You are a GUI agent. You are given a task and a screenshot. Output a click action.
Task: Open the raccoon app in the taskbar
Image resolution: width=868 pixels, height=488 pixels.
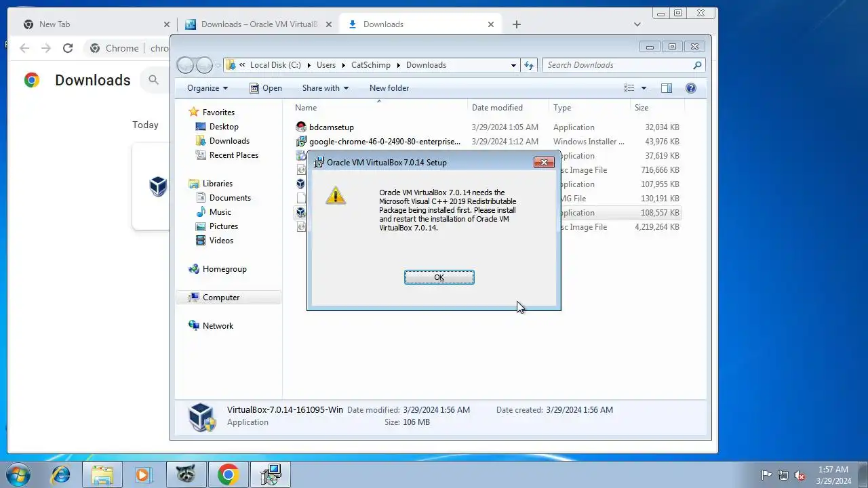point(185,475)
